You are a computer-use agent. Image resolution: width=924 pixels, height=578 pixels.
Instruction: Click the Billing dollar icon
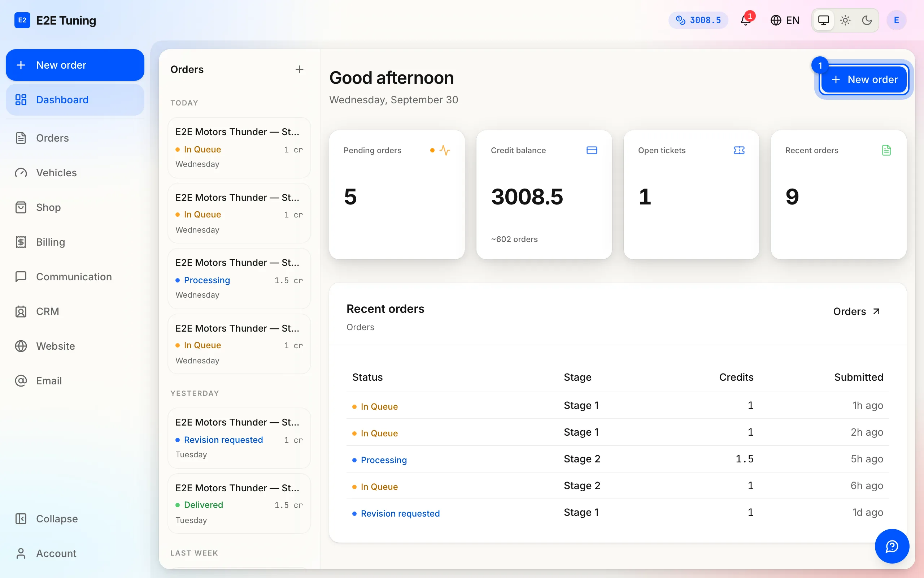(21, 242)
